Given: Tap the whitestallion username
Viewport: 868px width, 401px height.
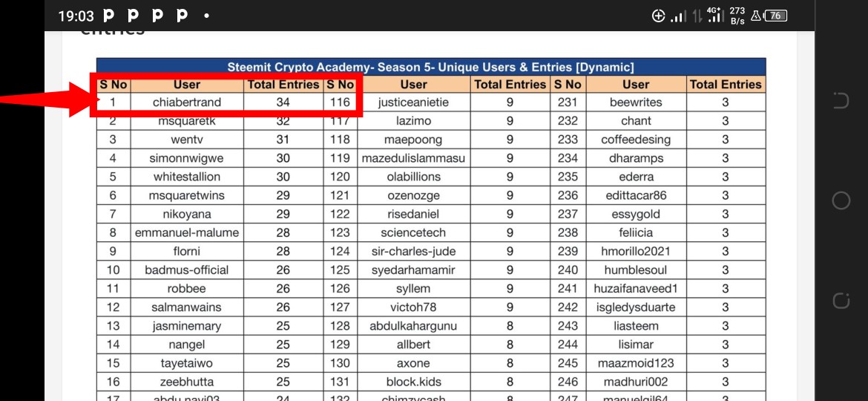Looking at the screenshot, I should coord(186,177).
